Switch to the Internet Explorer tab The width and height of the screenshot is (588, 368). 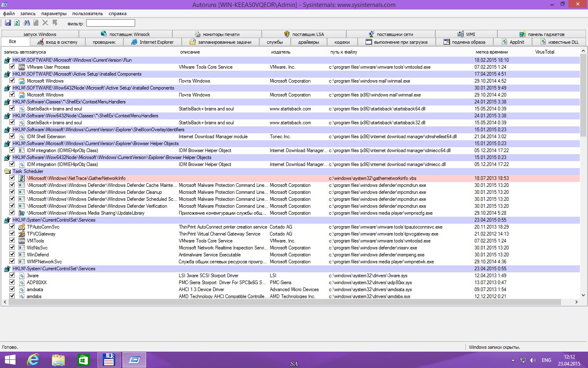[152, 42]
